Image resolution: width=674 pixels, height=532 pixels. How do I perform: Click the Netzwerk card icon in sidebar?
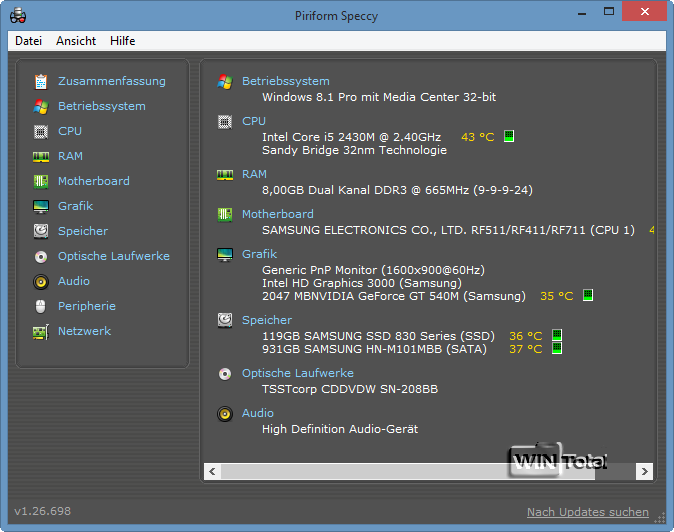tap(41, 332)
